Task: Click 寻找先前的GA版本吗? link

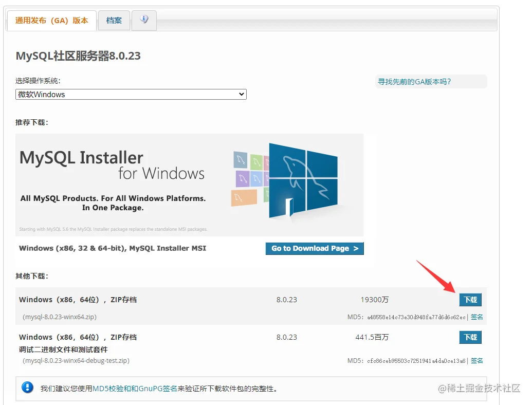Action: click(414, 82)
